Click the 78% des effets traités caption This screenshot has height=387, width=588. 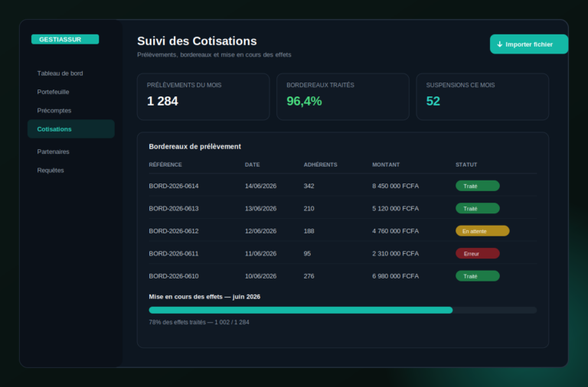pos(199,322)
